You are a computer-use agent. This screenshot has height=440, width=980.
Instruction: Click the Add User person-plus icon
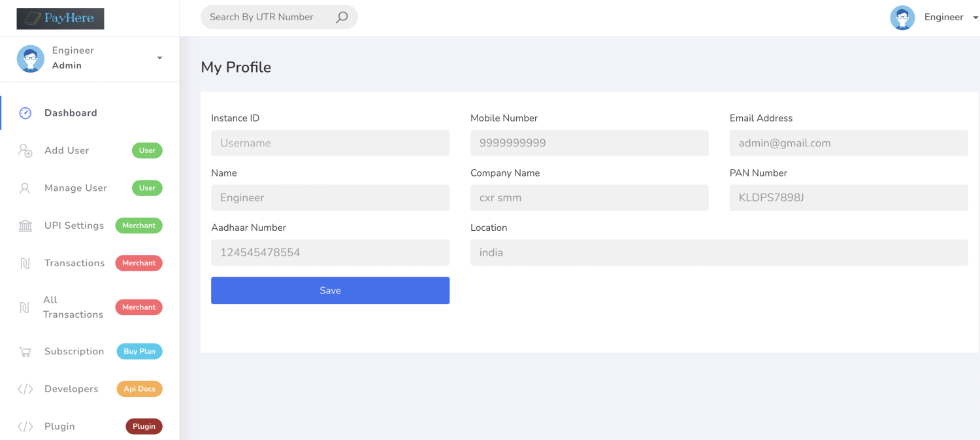[x=25, y=151]
